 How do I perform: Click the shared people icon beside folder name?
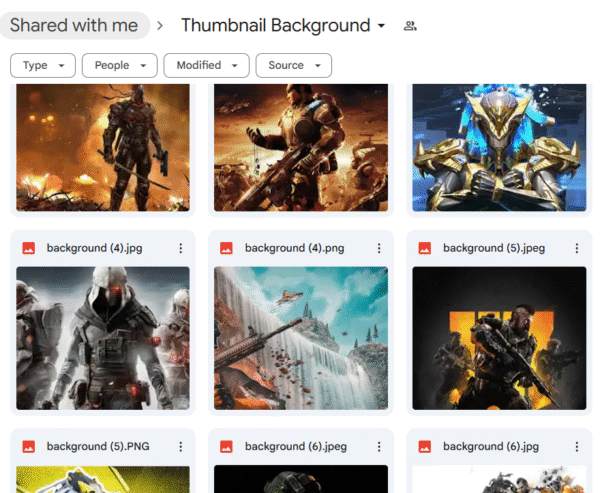(x=410, y=26)
